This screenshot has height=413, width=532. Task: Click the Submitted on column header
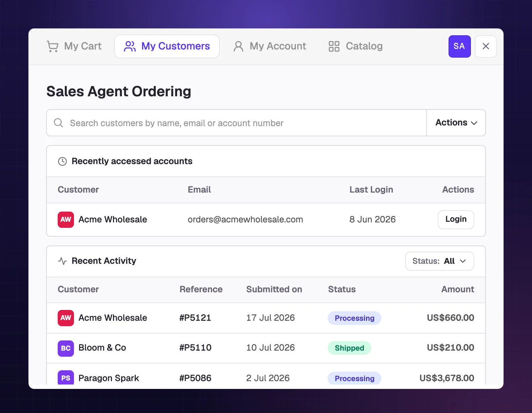click(274, 289)
